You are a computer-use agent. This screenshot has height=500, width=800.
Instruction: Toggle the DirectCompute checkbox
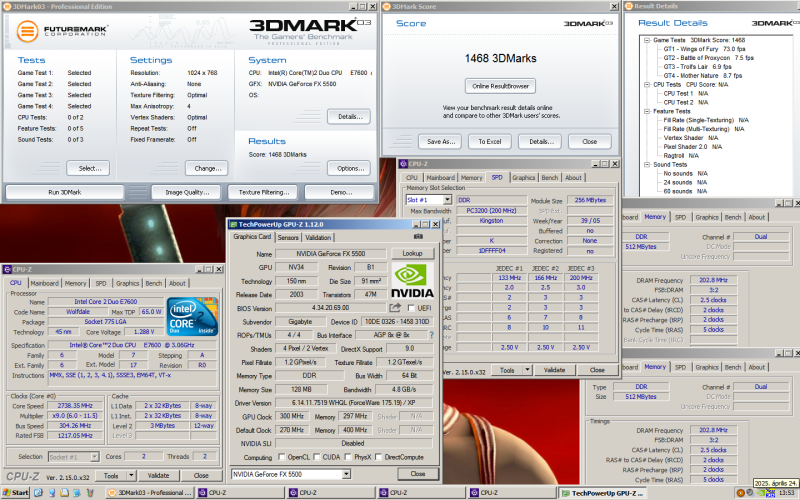(x=379, y=457)
